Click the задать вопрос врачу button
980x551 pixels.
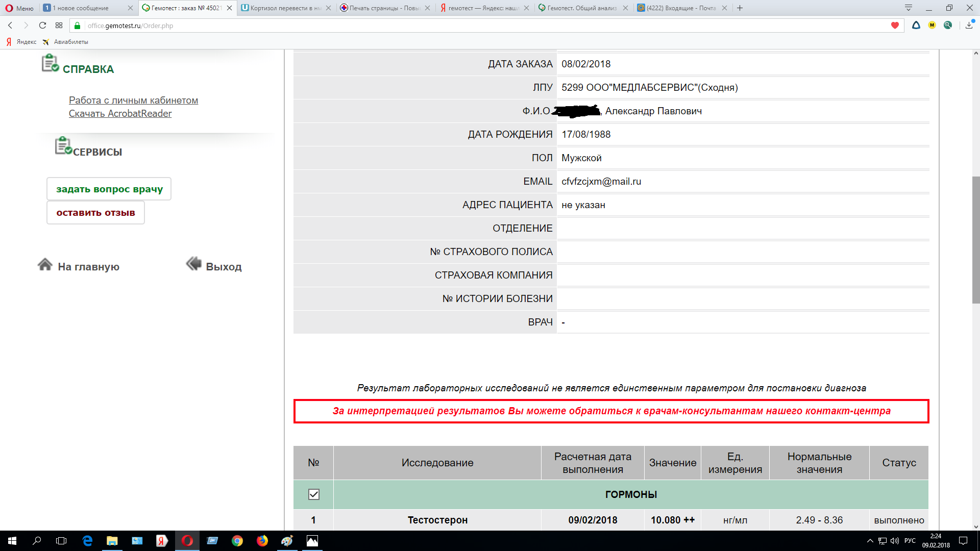tap(109, 189)
